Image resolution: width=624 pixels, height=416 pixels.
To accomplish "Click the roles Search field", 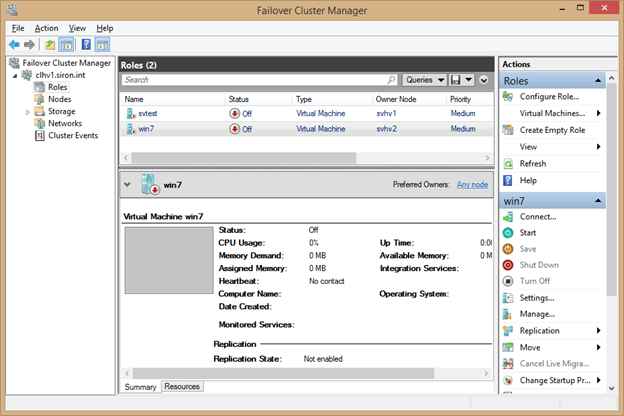I will click(x=255, y=79).
